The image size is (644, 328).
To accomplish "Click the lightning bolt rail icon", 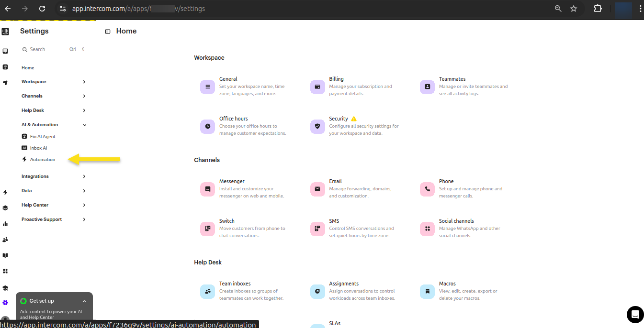I will click(x=5, y=192).
